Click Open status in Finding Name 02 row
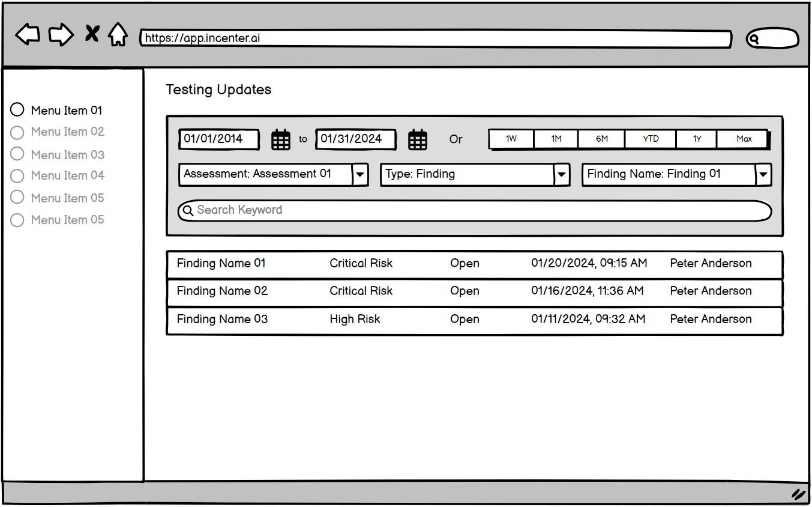This screenshot has width=812, height=507. point(465,291)
